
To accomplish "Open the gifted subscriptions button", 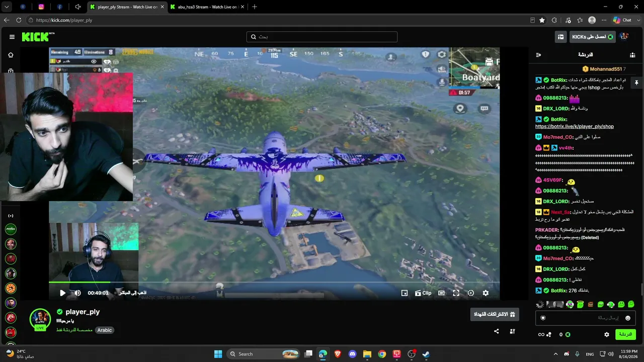I will click(x=495, y=314).
